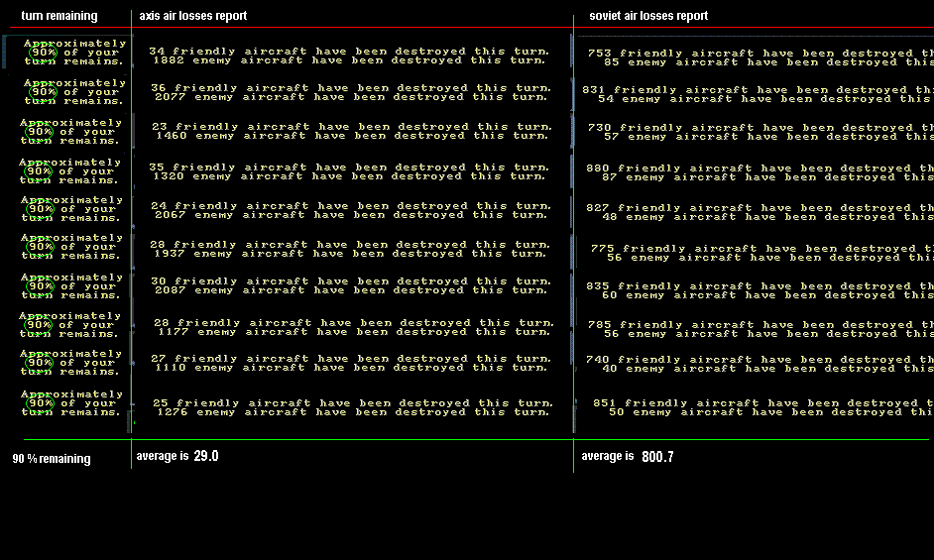Click the '1110 enemy aircraft' axis line

pyautogui.click(x=351, y=368)
